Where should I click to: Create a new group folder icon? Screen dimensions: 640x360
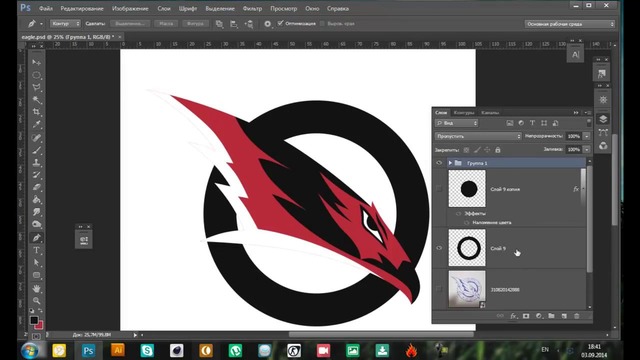[551, 316]
